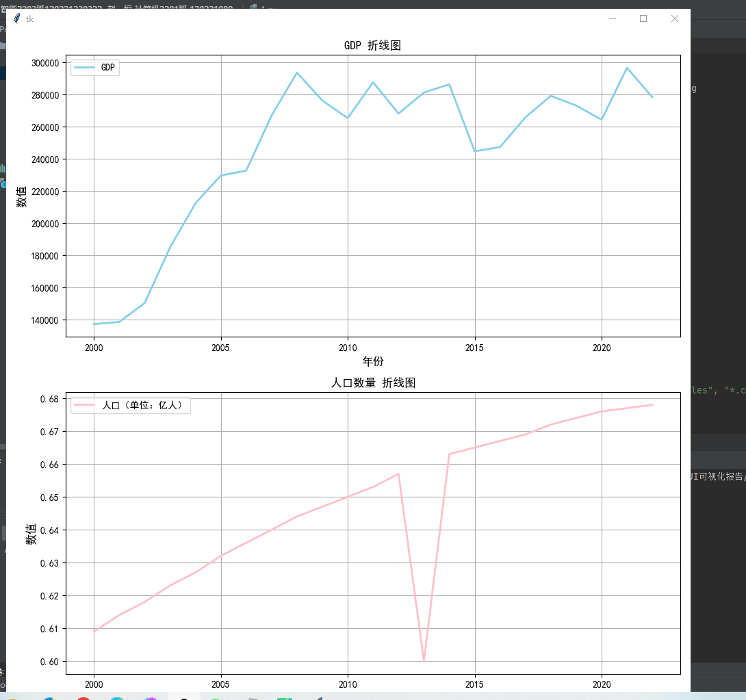Click the tk feather icon in title bar

point(17,18)
